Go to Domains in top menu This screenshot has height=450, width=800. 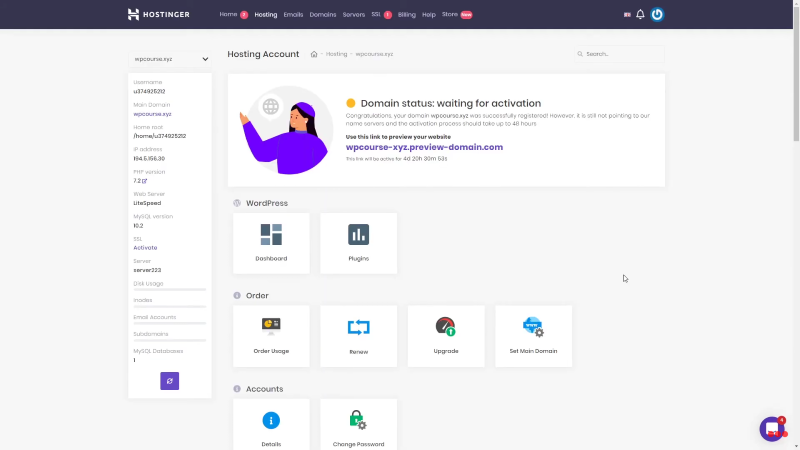[323, 15]
